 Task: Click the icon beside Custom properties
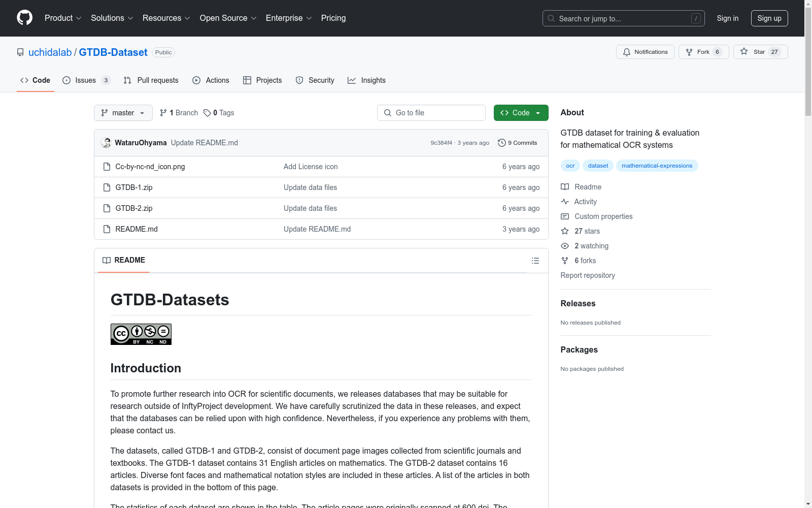tap(565, 216)
